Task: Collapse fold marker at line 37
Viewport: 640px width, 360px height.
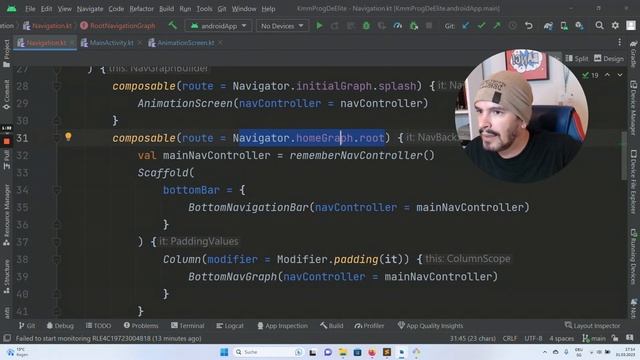Action: (57, 242)
